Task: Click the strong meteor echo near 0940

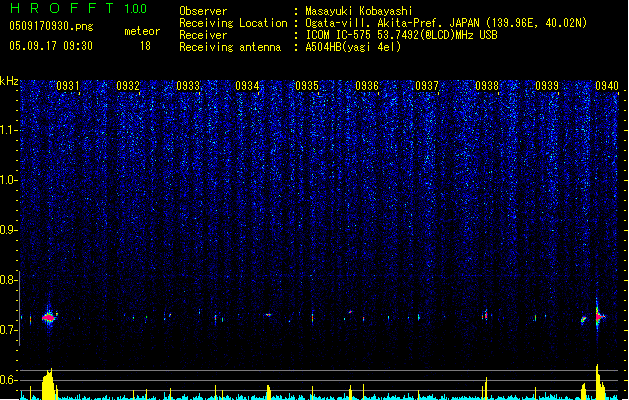Action: click(x=599, y=317)
